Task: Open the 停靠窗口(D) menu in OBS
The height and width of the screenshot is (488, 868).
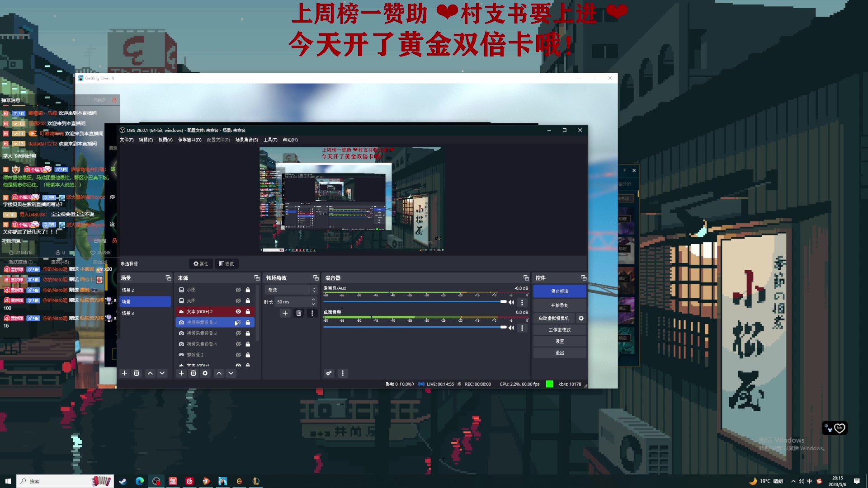Action: (190, 140)
